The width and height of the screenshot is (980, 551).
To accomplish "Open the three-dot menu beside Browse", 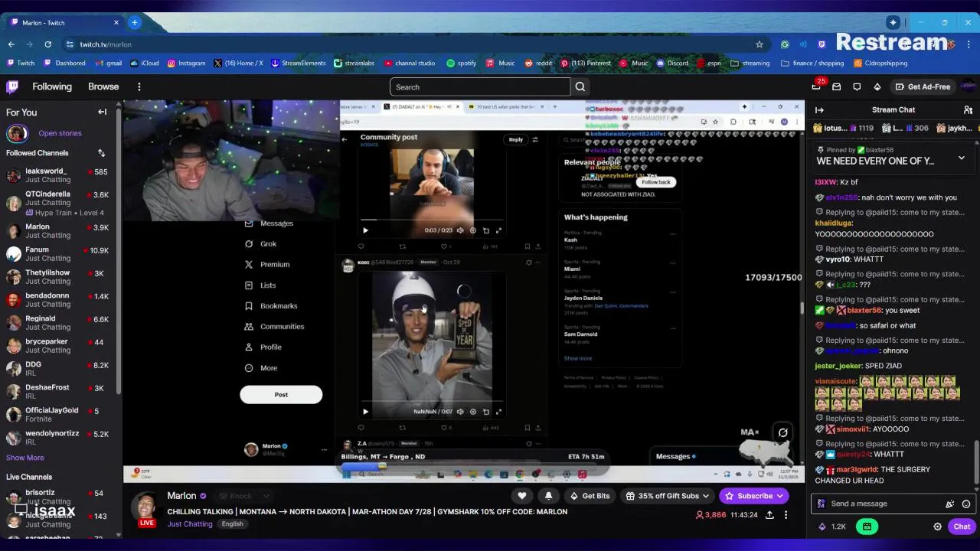I will (x=139, y=86).
